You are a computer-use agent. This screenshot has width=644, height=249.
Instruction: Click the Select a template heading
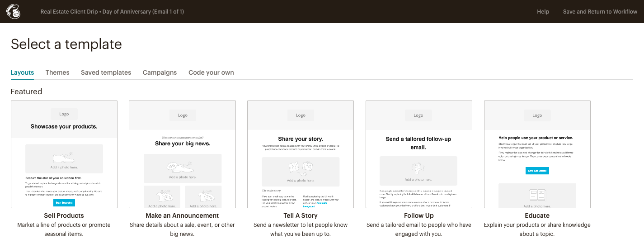tap(66, 44)
